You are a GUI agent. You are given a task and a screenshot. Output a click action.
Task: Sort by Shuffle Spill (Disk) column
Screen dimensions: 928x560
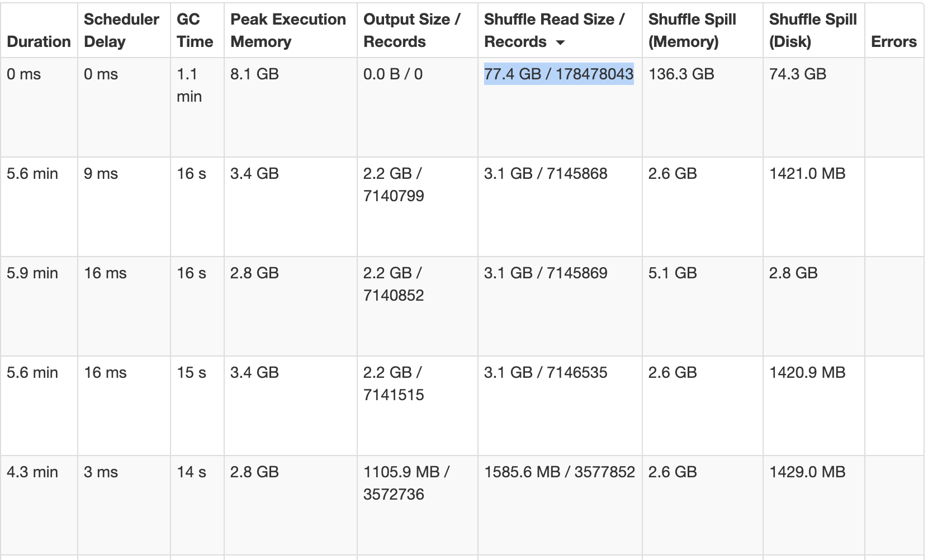click(813, 30)
